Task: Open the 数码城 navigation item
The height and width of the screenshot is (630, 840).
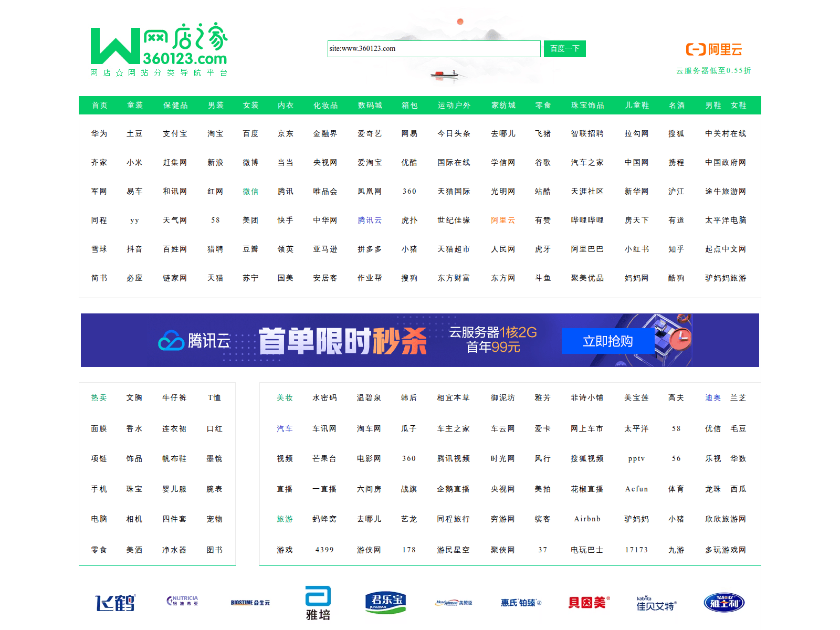Action: (370, 105)
